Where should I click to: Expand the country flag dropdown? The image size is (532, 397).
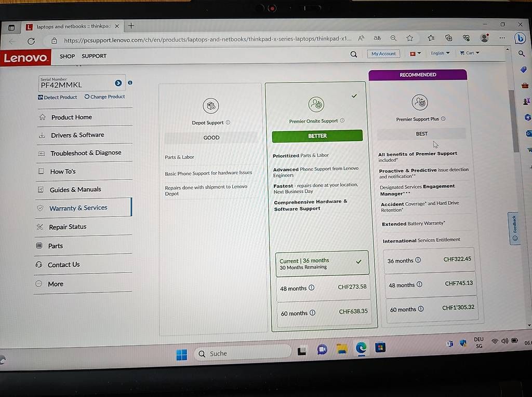click(415, 53)
